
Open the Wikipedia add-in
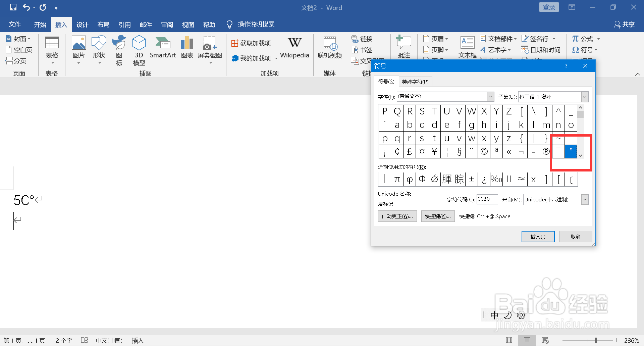(294, 47)
